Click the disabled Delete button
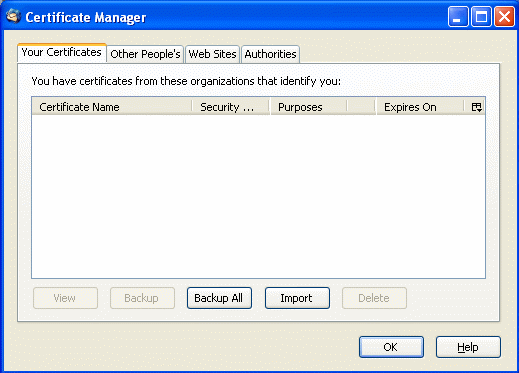 click(x=374, y=298)
